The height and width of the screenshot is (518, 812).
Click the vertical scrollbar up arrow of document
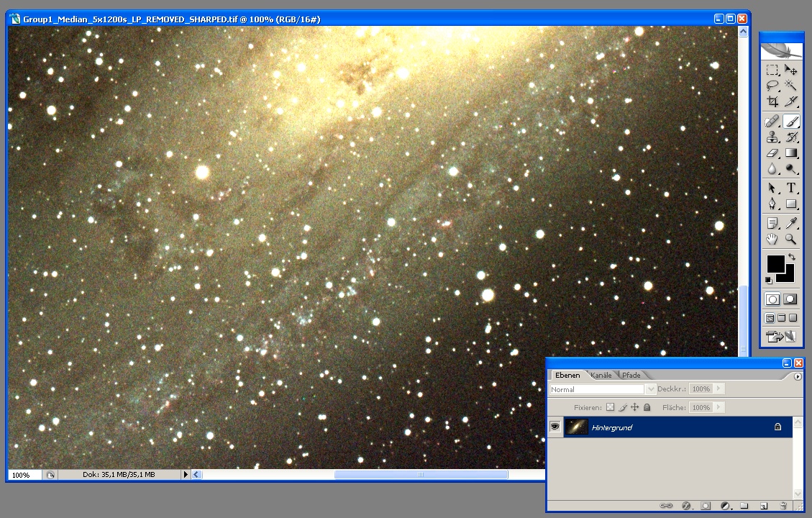point(743,32)
